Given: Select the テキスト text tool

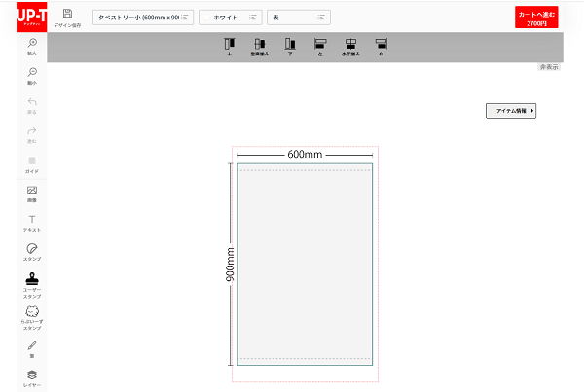Looking at the screenshot, I should coord(32,223).
